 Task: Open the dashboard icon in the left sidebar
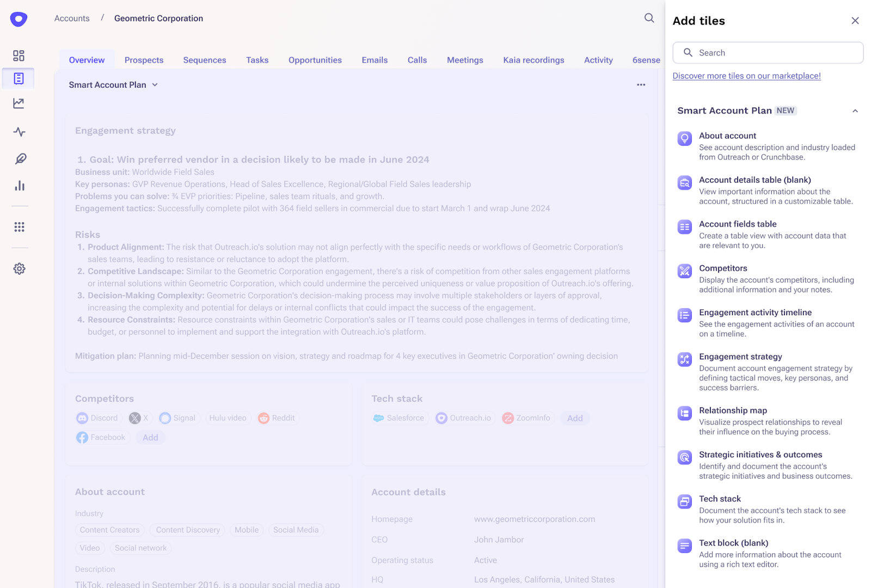pyautogui.click(x=19, y=55)
